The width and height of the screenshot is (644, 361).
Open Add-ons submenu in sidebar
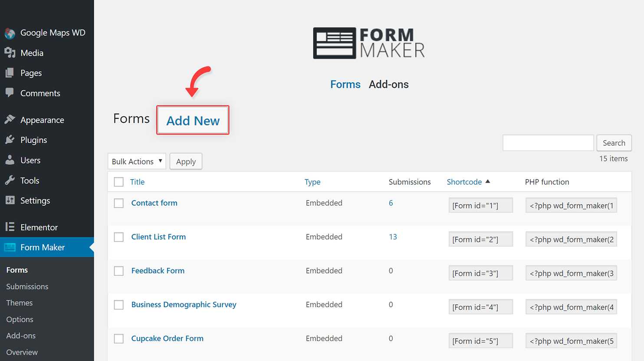pos(21,336)
